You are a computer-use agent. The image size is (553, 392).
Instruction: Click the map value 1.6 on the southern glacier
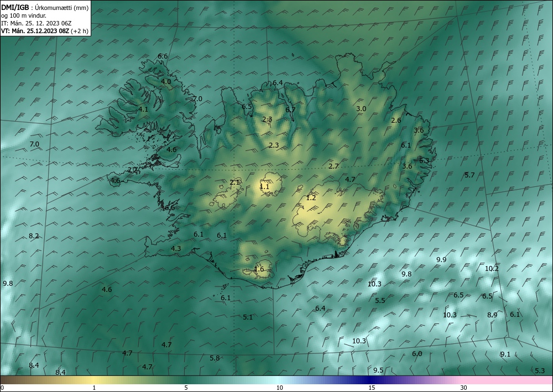click(x=259, y=269)
